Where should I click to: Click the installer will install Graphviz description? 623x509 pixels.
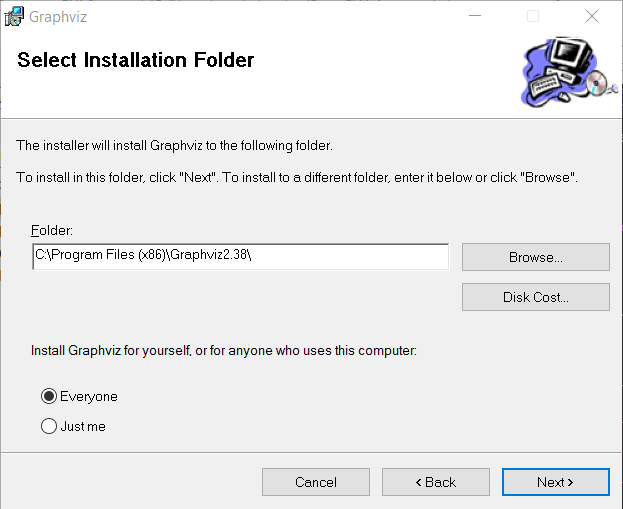click(x=174, y=146)
